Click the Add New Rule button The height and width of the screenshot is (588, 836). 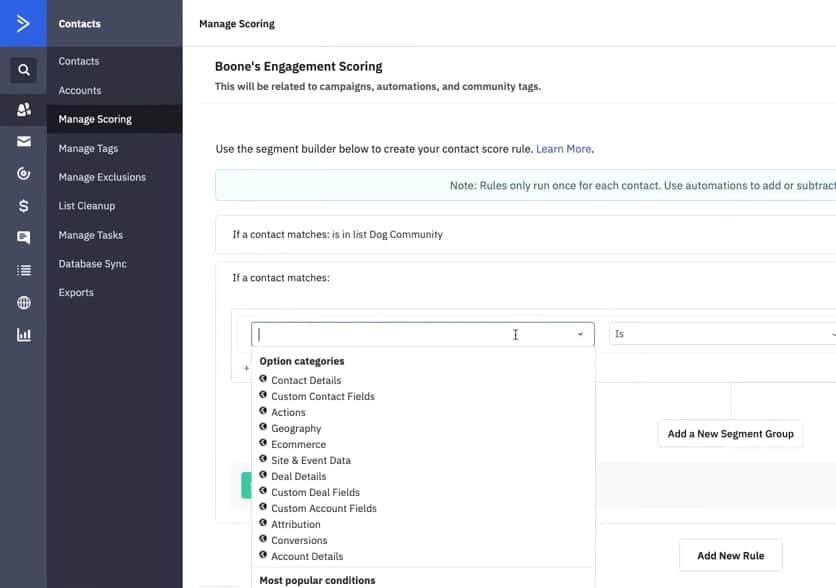[730, 555]
